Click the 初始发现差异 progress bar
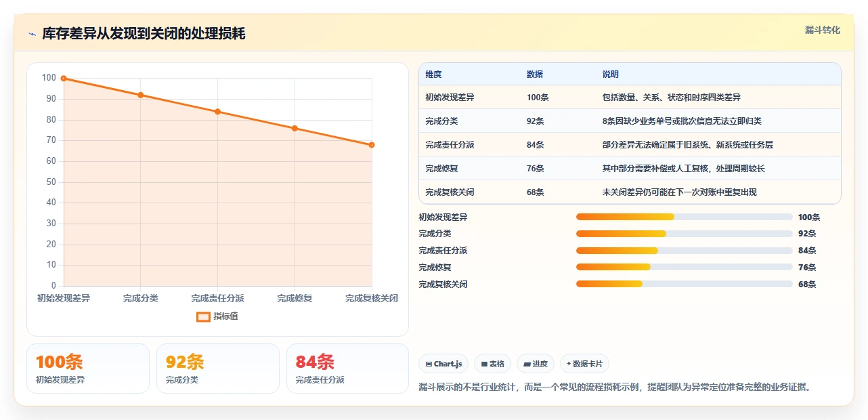The height and width of the screenshot is (420, 868). [685, 217]
